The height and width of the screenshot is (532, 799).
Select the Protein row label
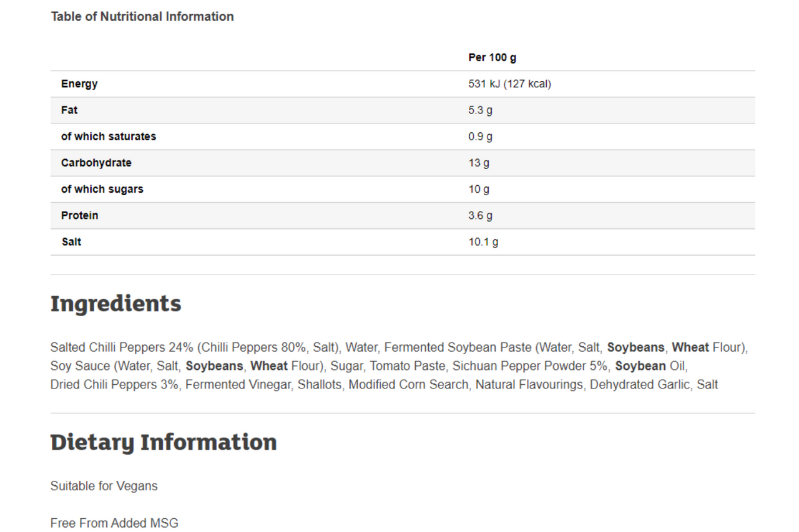click(x=79, y=215)
